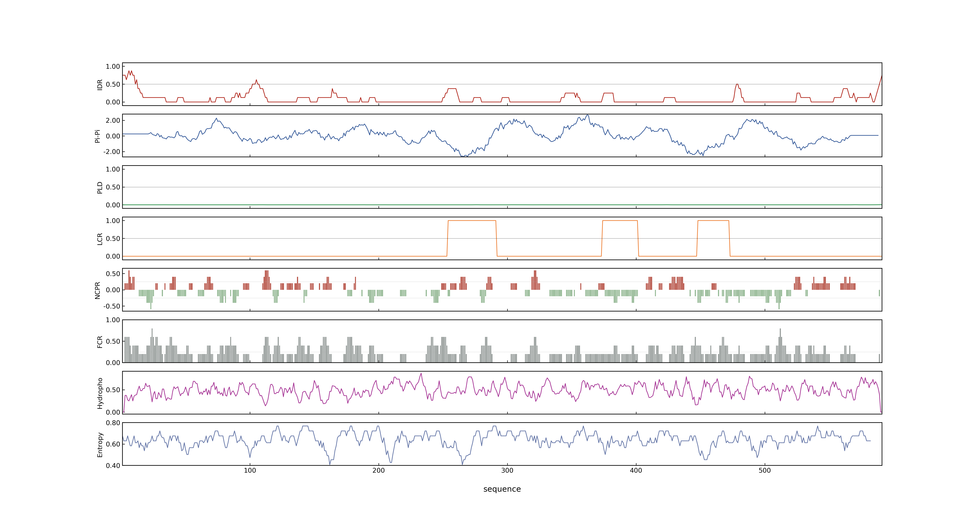This screenshot has height=523, width=980.
Task: Click the 1.00 tick of FCR plot
Action: pyautogui.click(x=113, y=320)
